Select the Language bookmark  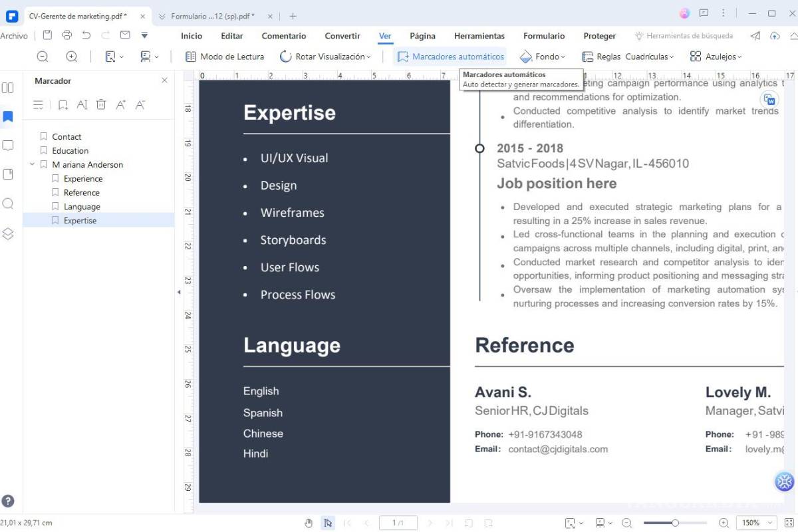click(82, 207)
